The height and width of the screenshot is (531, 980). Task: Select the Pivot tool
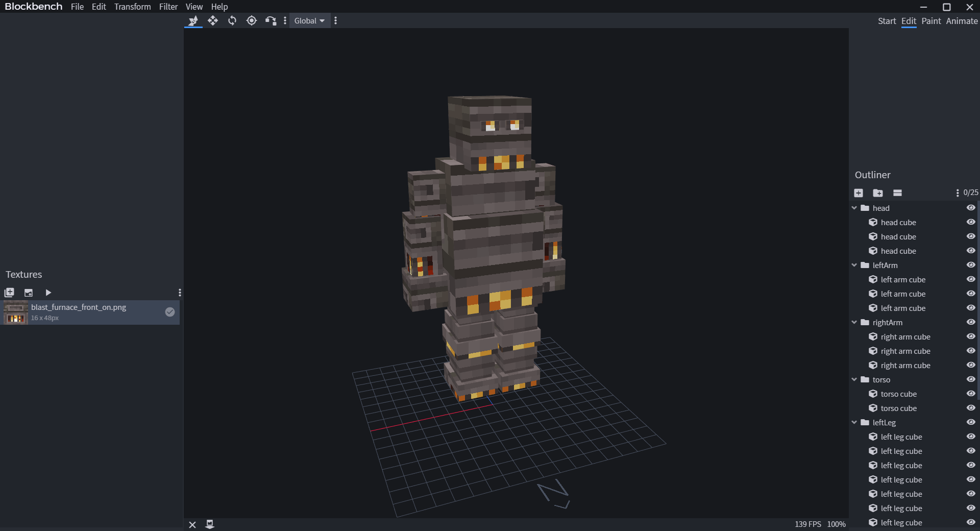click(x=251, y=20)
